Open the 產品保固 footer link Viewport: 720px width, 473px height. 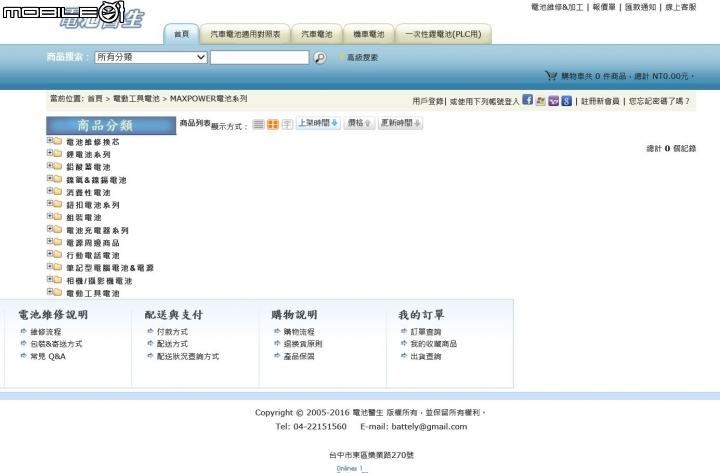pos(299,356)
